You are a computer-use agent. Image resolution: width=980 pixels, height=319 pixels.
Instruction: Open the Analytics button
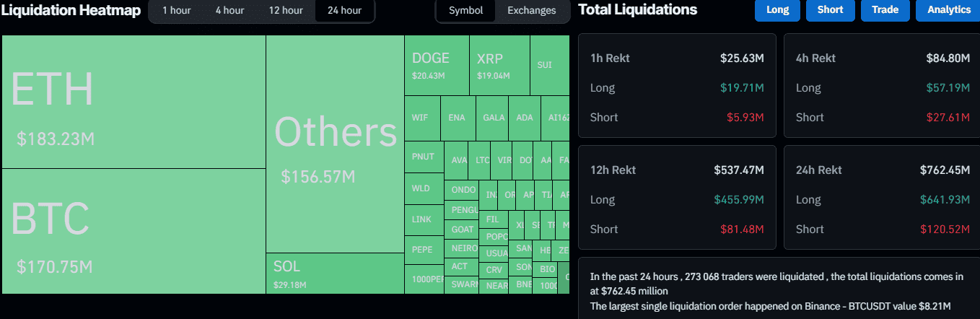[x=948, y=10]
